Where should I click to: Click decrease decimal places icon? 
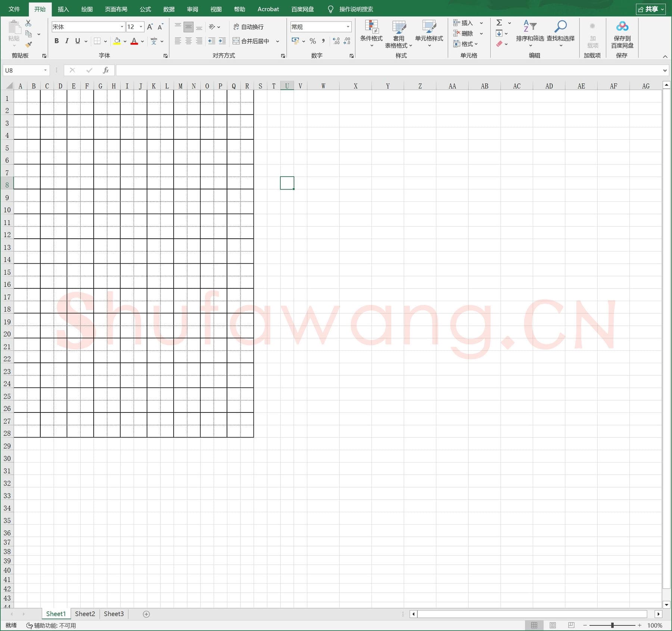click(347, 41)
